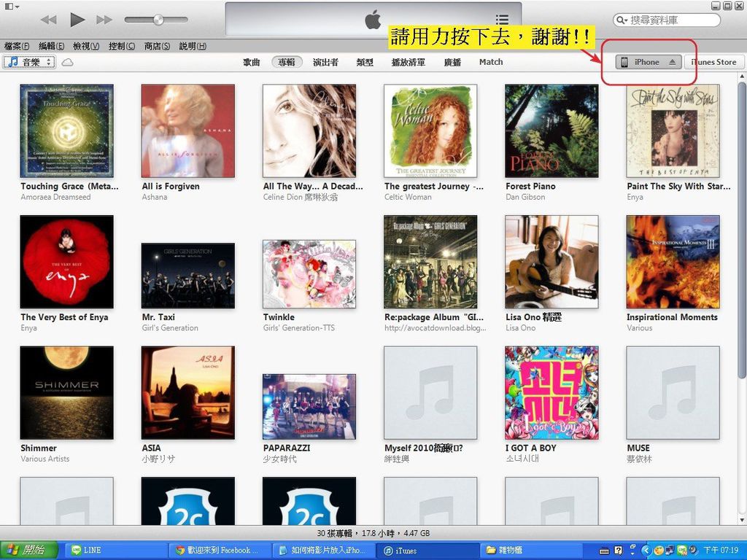Click the search library field
This screenshot has height=560, width=747.
(x=667, y=20)
